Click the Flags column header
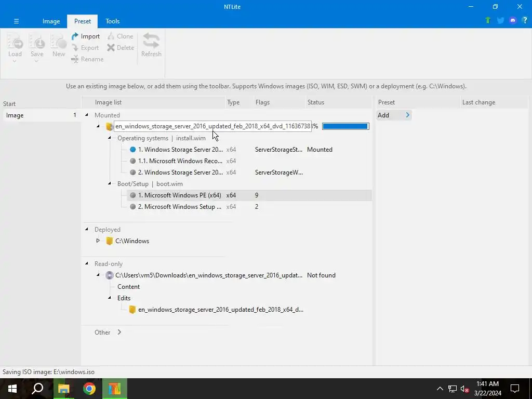This screenshot has height=399, width=532. 280,102
